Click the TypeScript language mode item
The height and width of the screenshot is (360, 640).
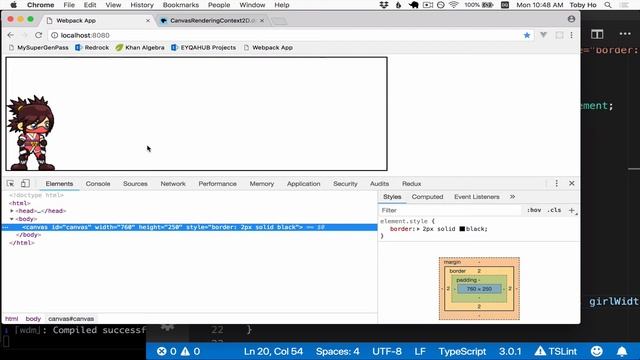click(x=462, y=351)
